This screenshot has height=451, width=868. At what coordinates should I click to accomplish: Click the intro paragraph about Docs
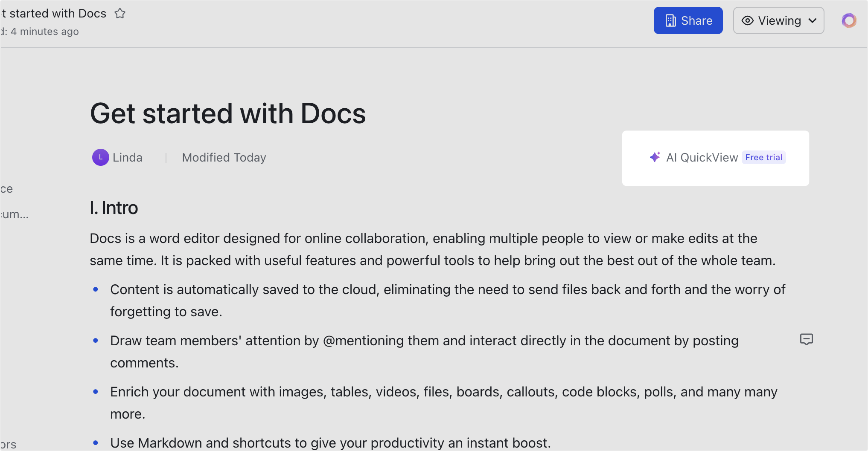pyautogui.click(x=432, y=249)
